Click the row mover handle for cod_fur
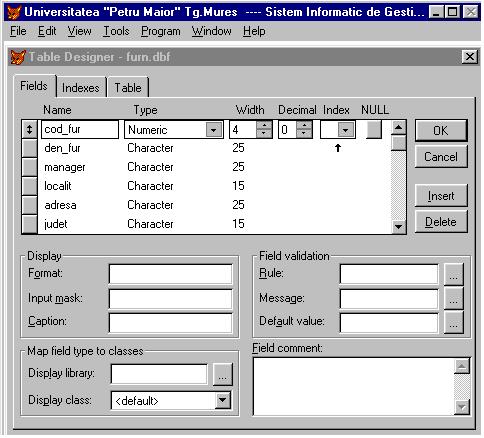Image resolution: width=484 pixels, height=438 pixels. (x=29, y=130)
